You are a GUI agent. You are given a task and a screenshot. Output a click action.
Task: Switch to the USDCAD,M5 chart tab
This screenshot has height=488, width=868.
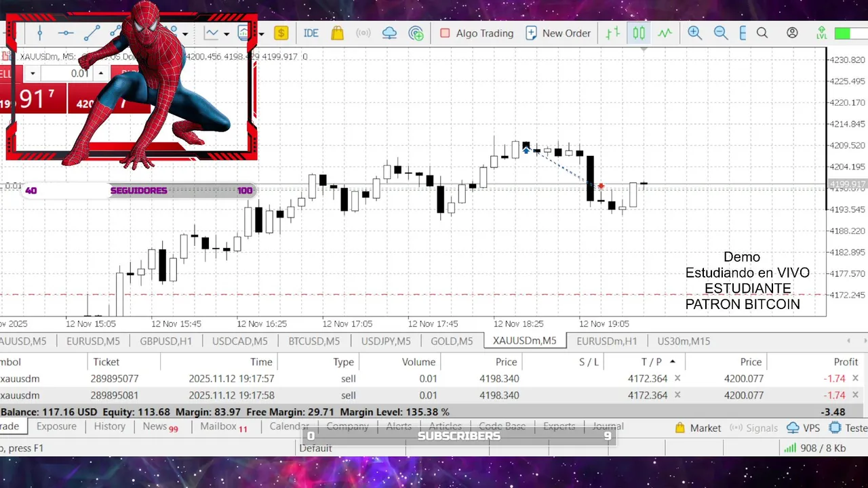click(x=240, y=341)
